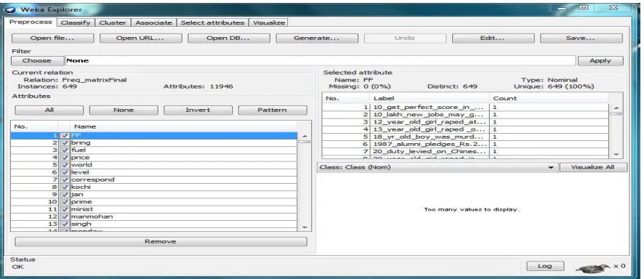The height and width of the screenshot is (279, 644).
Task: Uncheck the FF attribute checkbox
Action: click(x=65, y=135)
